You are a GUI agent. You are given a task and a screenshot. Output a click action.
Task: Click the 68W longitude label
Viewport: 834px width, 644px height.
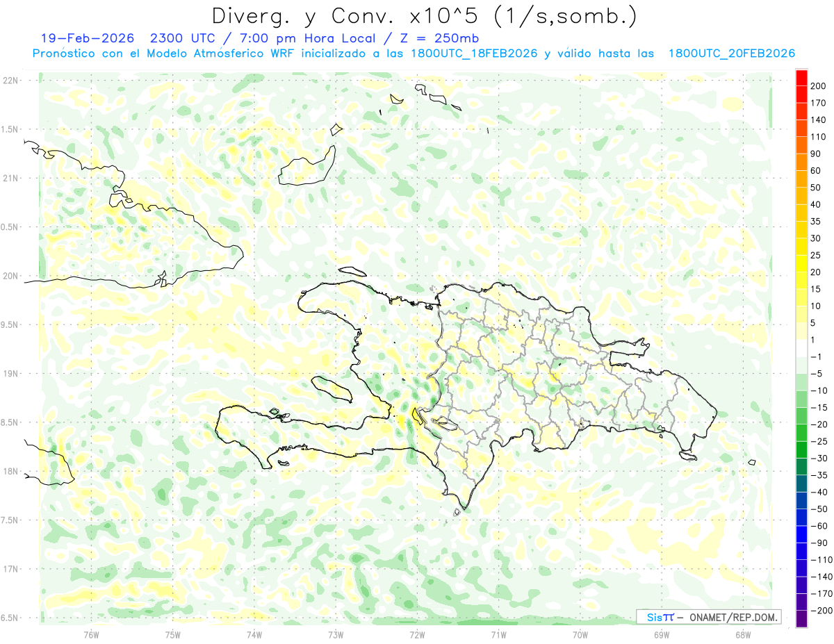pyautogui.click(x=743, y=634)
